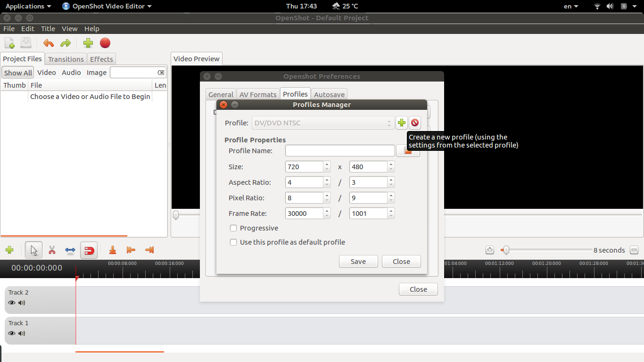Mute Track 1 audio speaker icon
This screenshot has height=362, width=644.
pyautogui.click(x=22, y=333)
